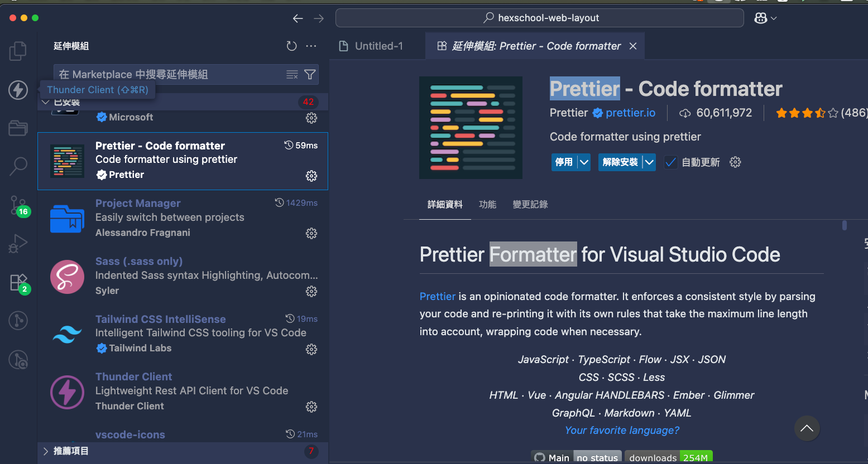Click the Prettier extension logo image
The height and width of the screenshot is (464, 868).
tap(471, 128)
